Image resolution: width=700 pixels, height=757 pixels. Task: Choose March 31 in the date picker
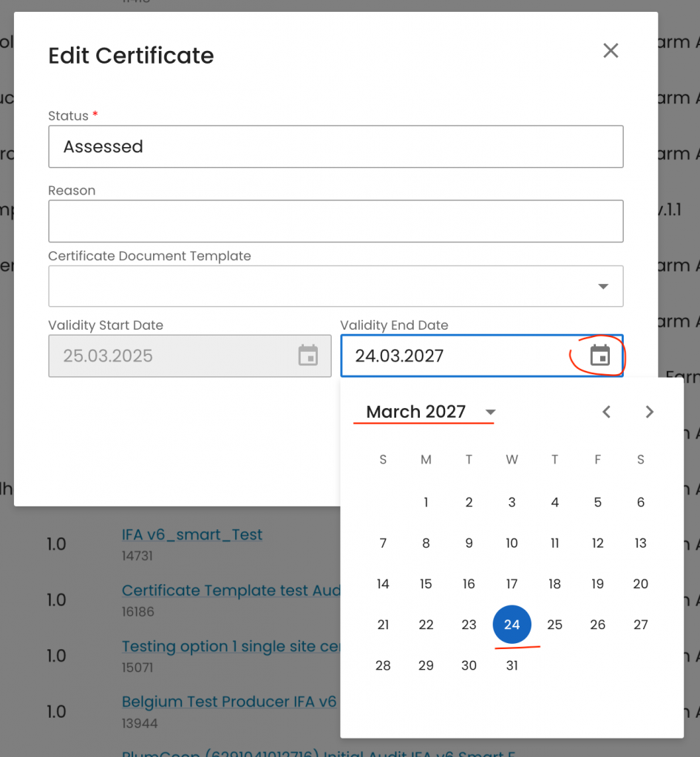[x=512, y=665]
